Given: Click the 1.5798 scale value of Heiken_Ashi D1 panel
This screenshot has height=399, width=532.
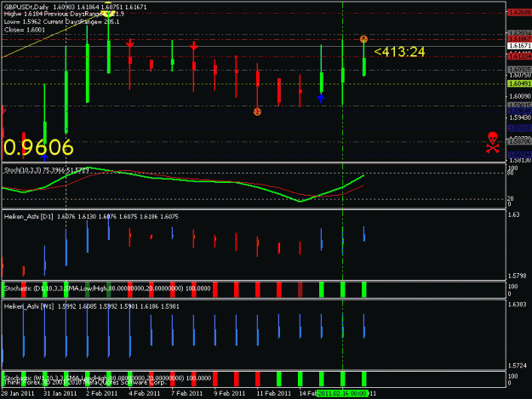Looking at the screenshot, I should pyautogui.click(x=517, y=276).
